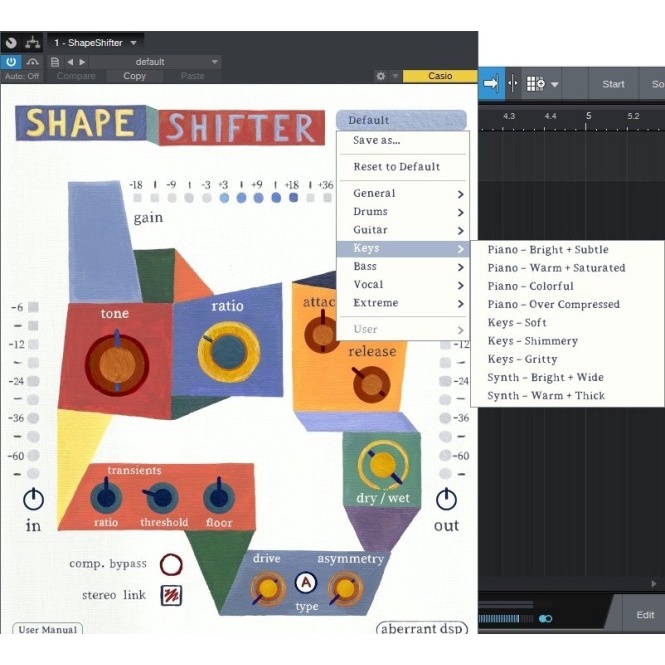
Task: Click the dry / wet knob
Action: click(383, 465)
